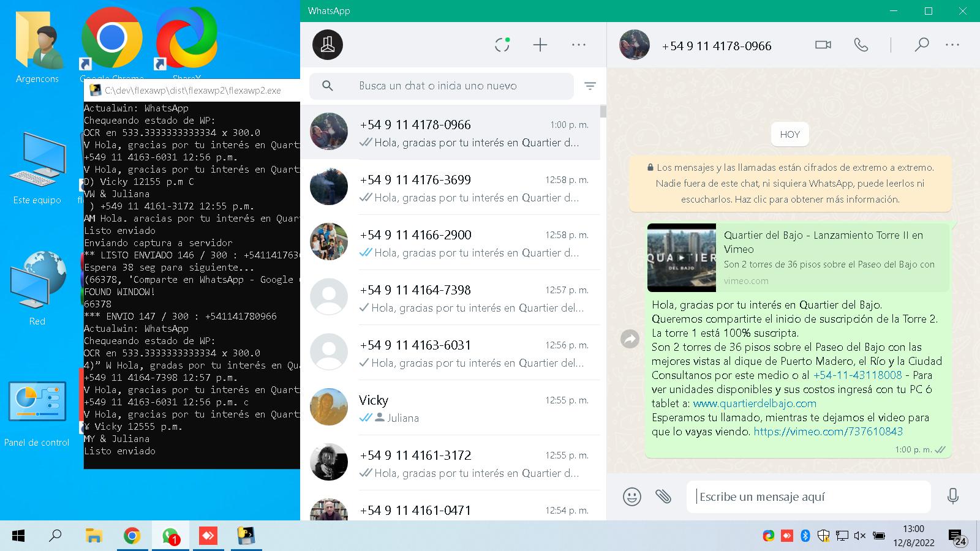980x551 pixels.
Task: Open www.quartierdelbajo.com link
Action: [x=755, y=403]
